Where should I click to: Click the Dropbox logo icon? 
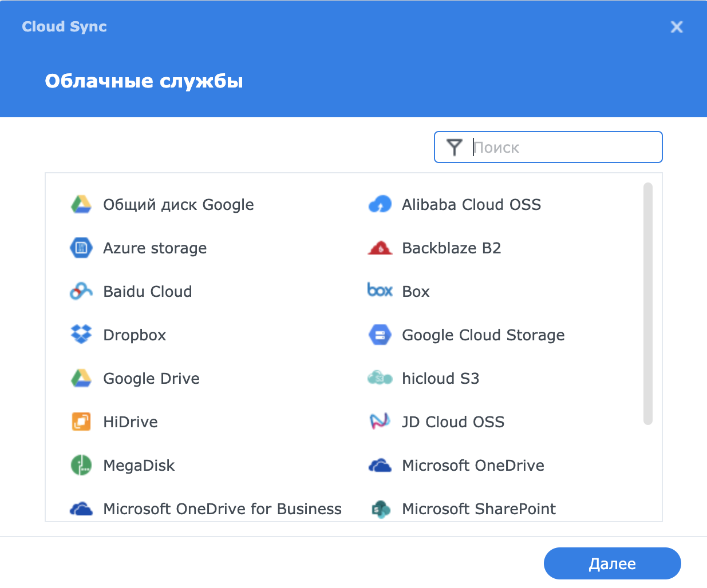point(81,335)
